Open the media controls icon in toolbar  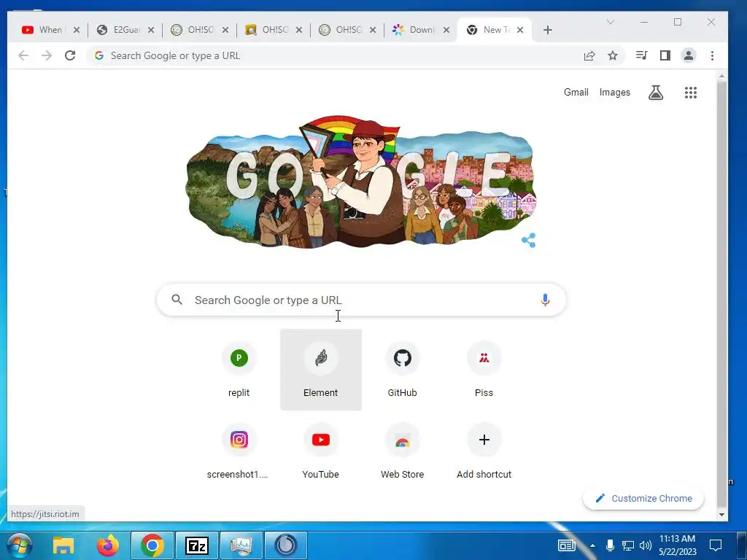click(x=641, y=55)
